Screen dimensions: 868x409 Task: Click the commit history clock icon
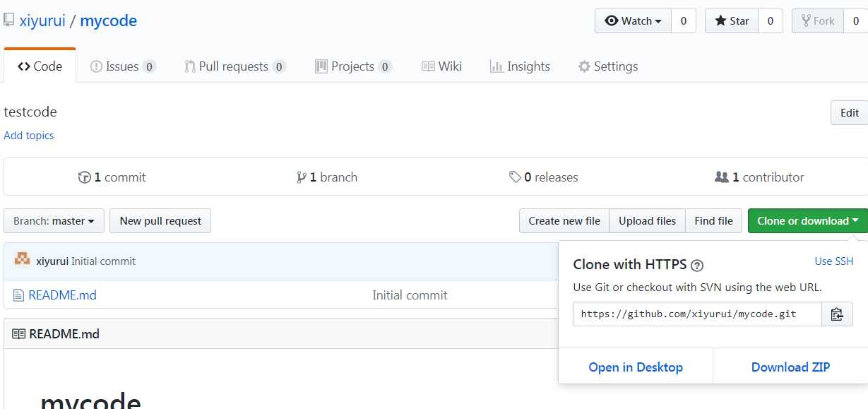pos(84,177)
